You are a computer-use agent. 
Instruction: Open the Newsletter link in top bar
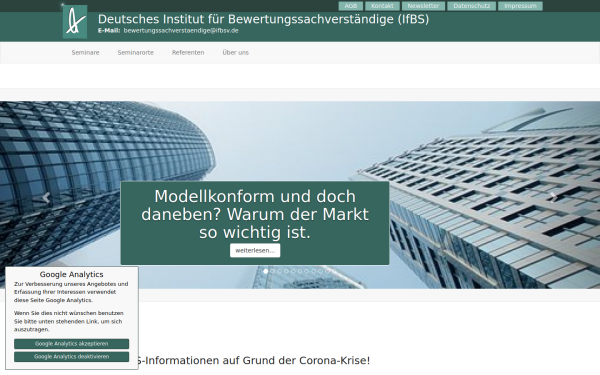click(x=423, y=6)
